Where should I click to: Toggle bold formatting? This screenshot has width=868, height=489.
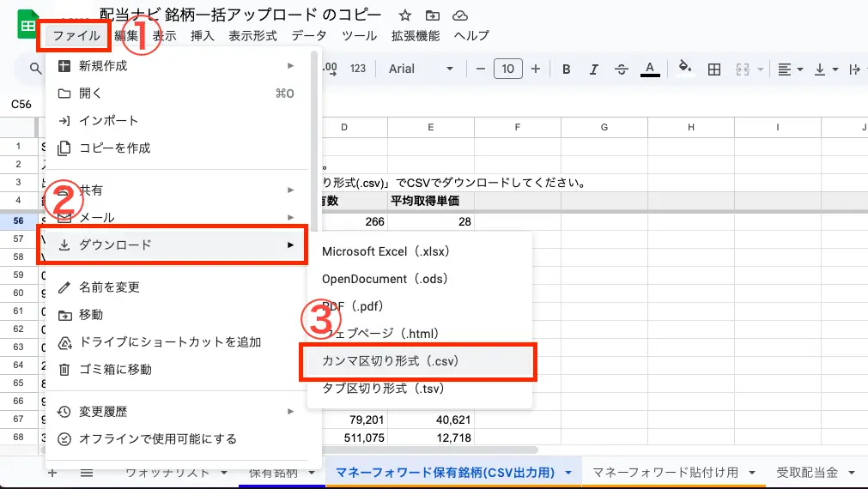pos(567,69)
